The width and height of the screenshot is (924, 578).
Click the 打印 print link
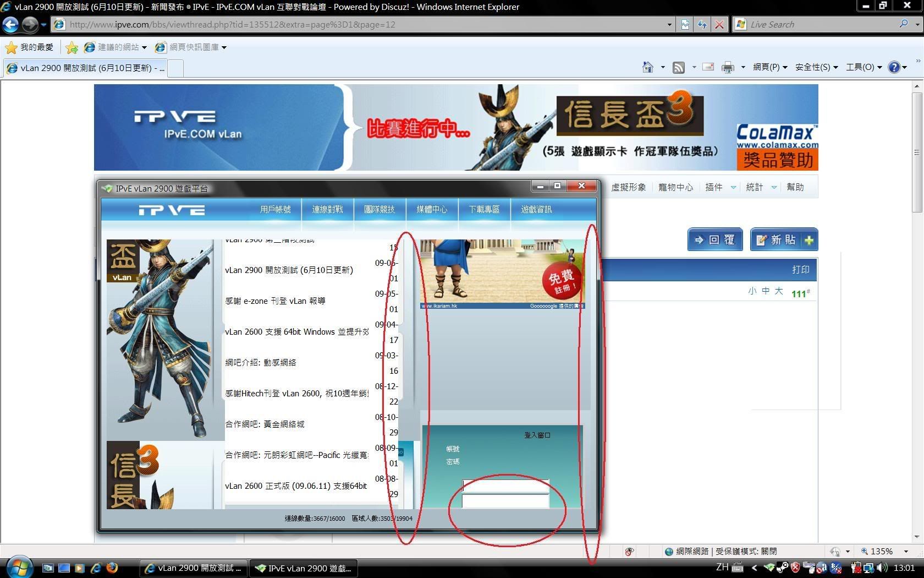800,270
